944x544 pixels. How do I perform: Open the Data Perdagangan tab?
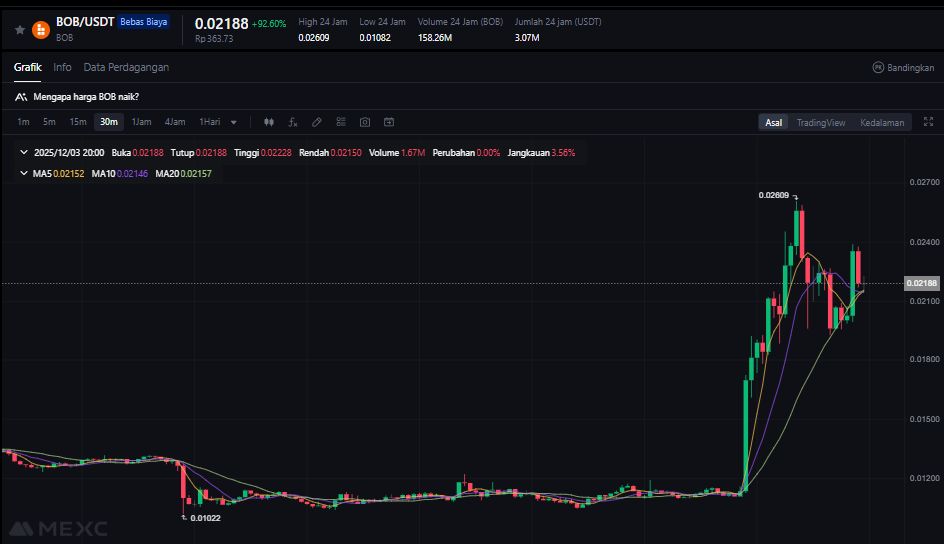click(x=126, y=67)
